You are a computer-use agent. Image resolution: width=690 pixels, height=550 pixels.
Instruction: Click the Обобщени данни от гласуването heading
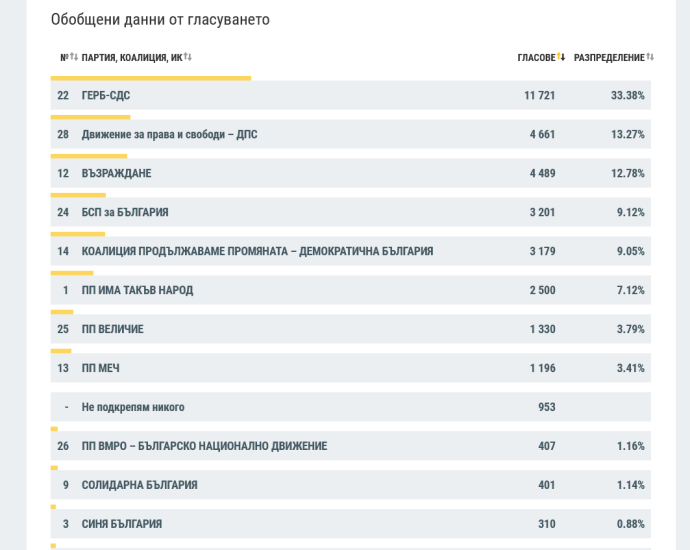tap(160, 20)
